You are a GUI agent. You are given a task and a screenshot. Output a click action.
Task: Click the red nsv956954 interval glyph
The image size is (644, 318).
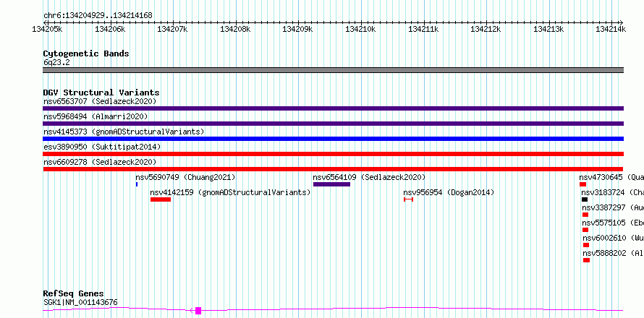click(408, 199)
